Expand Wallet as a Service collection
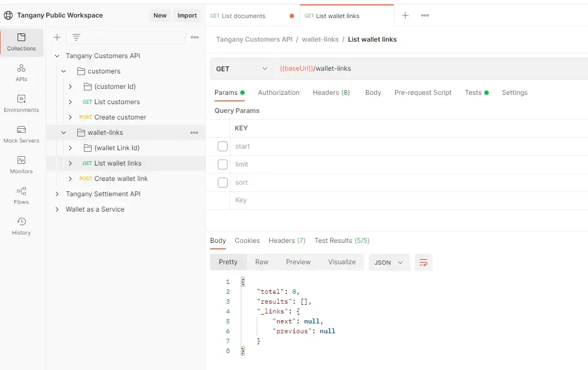The image size is (588, 370). coord(57,209)
